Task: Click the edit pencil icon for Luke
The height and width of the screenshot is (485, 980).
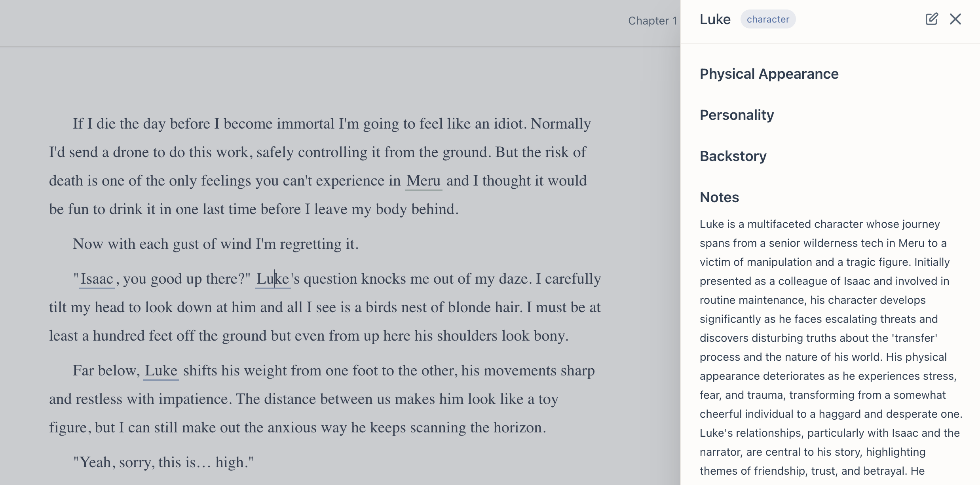Action: click(931, 19)
